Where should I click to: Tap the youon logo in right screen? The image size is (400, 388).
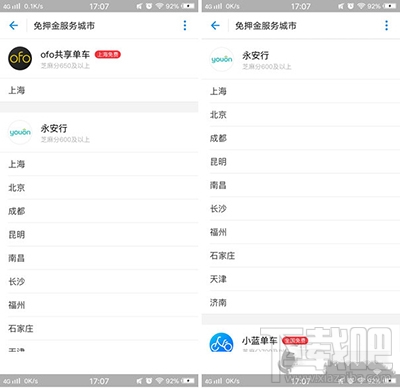pos(222,59)
